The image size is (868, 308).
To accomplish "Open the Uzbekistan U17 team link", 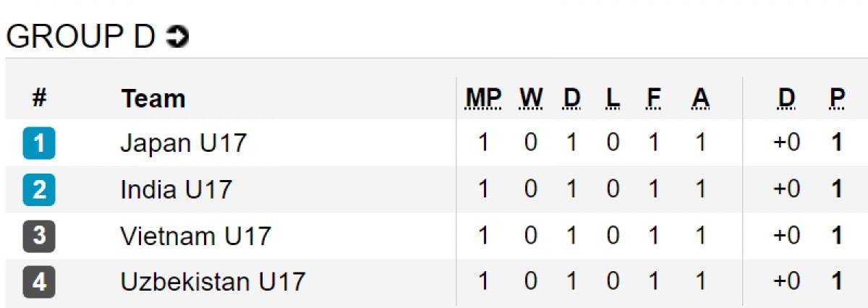I will point(213,282).
